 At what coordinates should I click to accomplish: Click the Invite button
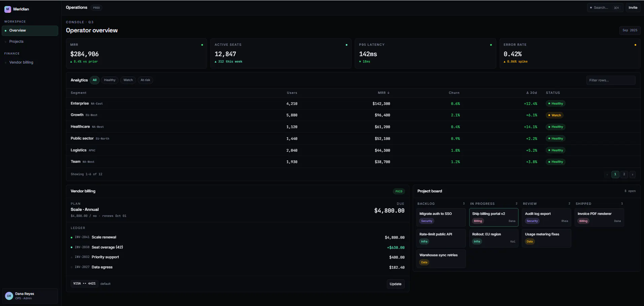[633, 8]
